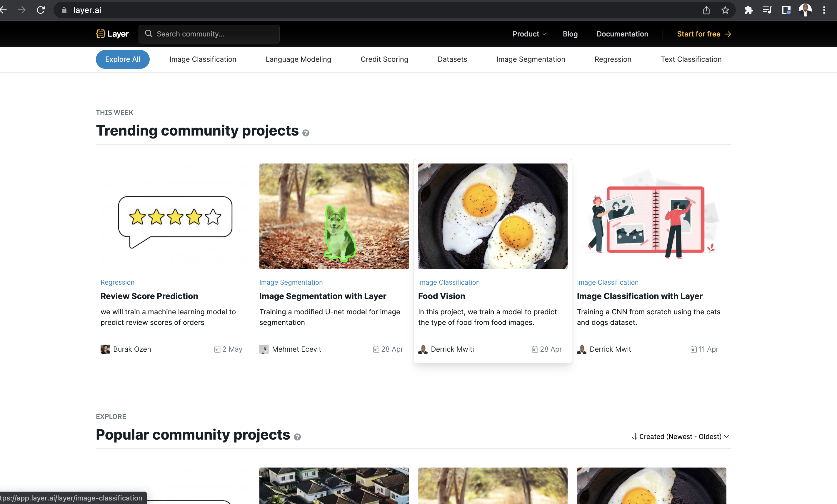Viewport: 837px width, 504px height.
Task: Open the Documentation link
Action: [x=622, y=34]
